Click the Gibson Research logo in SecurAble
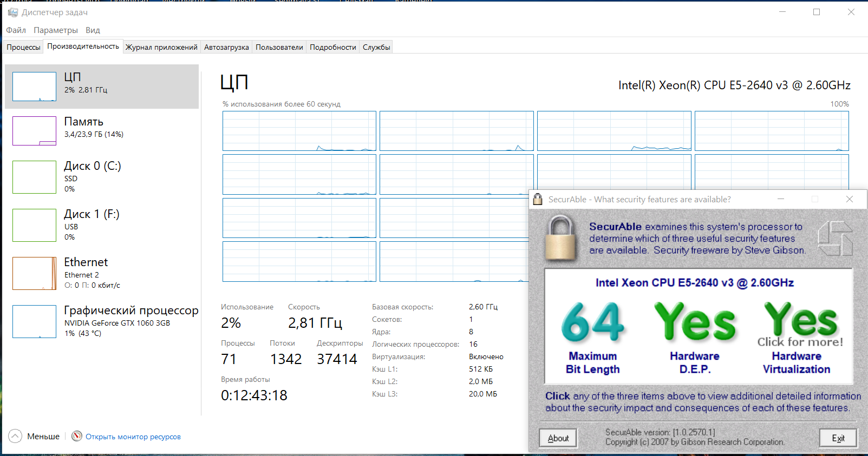 pos(834,239)
